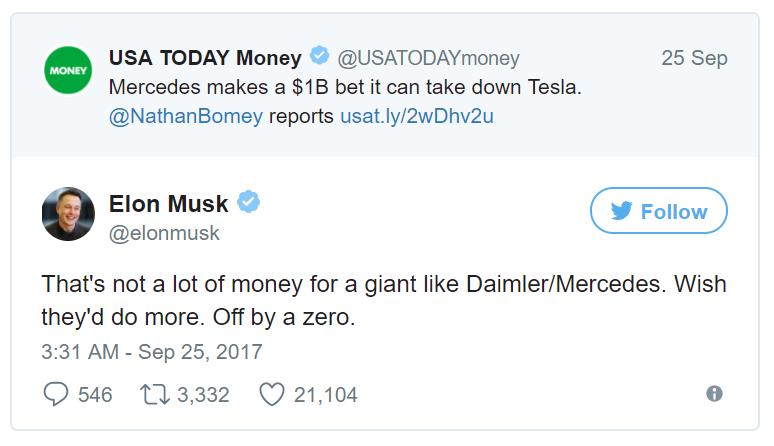Click the @USATODAYmoney handle

pos(428,58)
